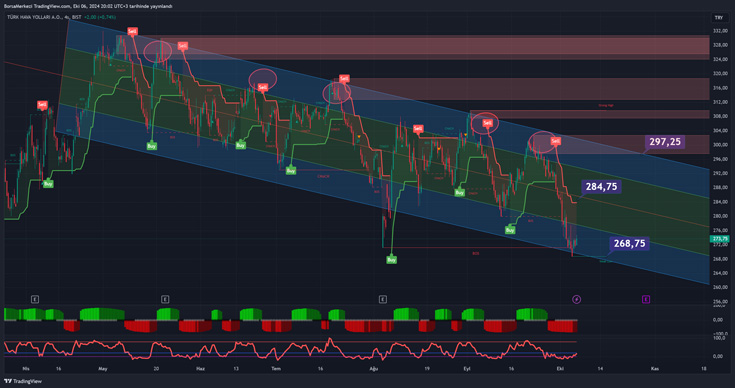Viewport: 735px width, 388px height.
Task: Click the 288,00 price axis label
Action: [720, 187]
